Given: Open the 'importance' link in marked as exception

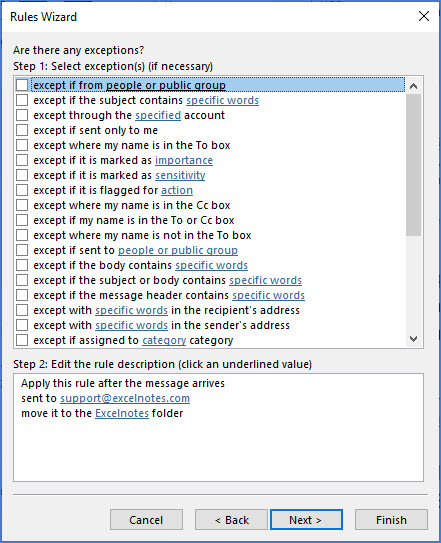Looking at the screenshot, I should click(x=184, y=160).
